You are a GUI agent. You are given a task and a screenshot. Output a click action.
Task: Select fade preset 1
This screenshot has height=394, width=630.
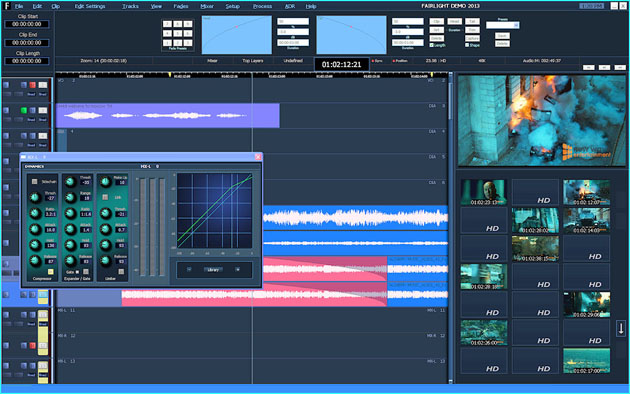[x=168, y=43]
